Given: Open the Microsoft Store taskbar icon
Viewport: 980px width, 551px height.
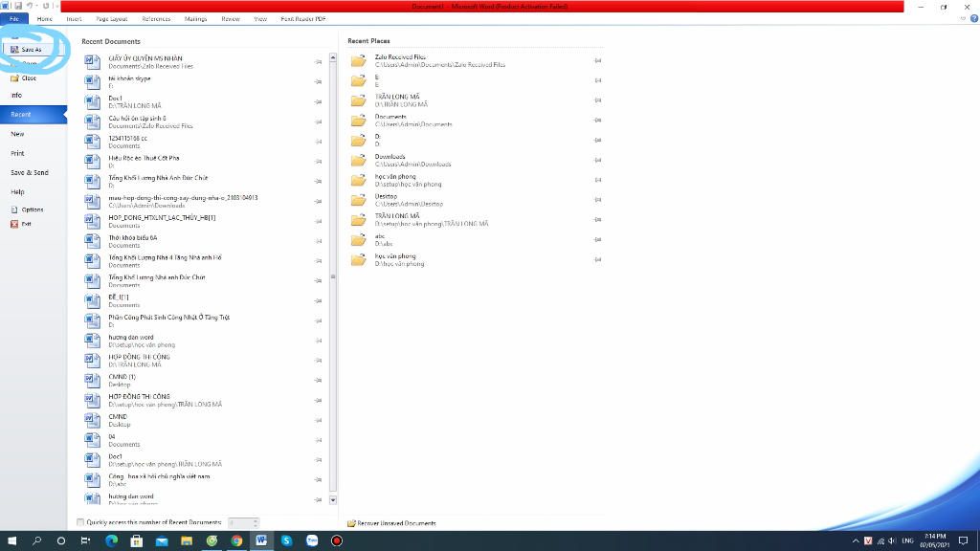Looking at the screenshot, I should pyautogui.click(x=136, y=541).
